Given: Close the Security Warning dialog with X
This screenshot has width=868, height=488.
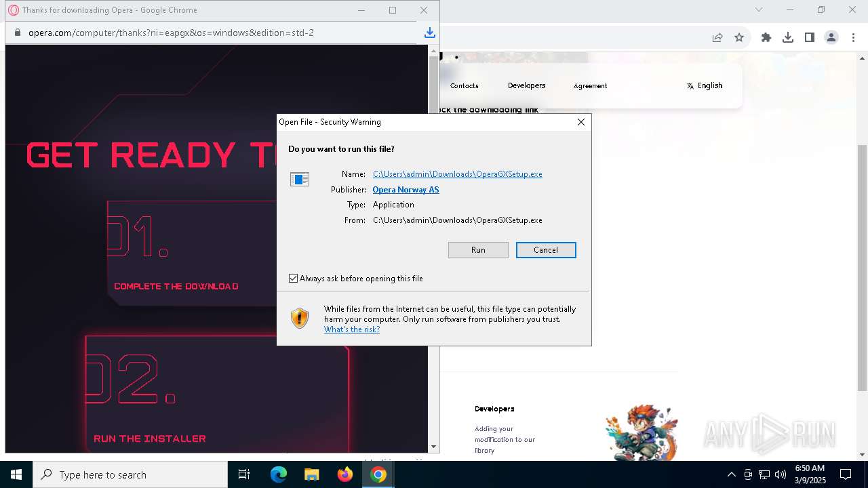Looking at the screenshot, I should point(581,122).
